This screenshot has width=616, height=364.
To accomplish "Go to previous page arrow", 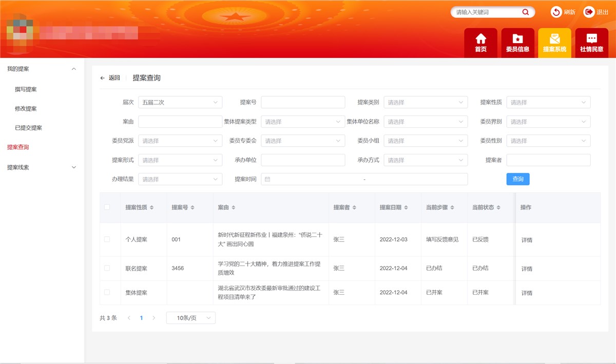I will (129, 318).
